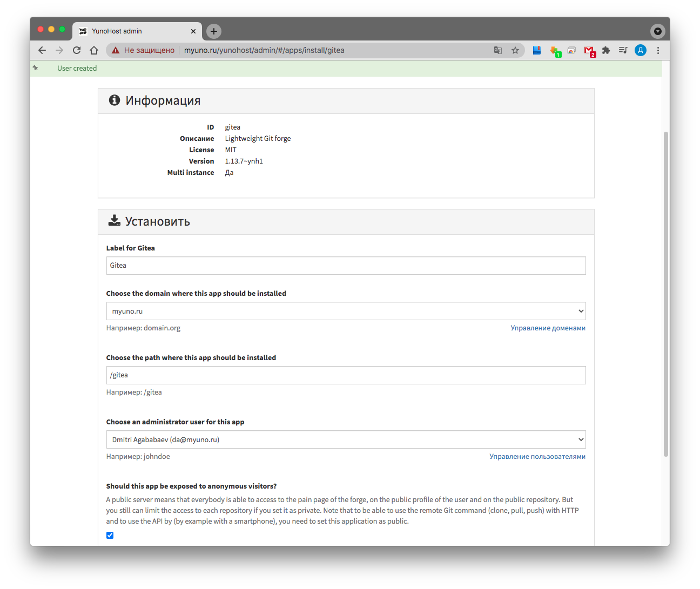The height and width of the screenshot is (589, 700).
Task: Click the blue bookmark extension icon
Action: (x=537, y=50)
